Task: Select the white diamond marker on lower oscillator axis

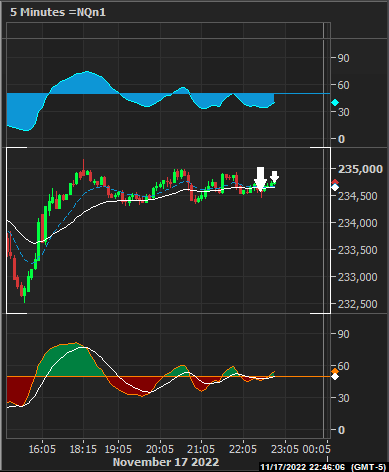Action: (x=335, y=377)
